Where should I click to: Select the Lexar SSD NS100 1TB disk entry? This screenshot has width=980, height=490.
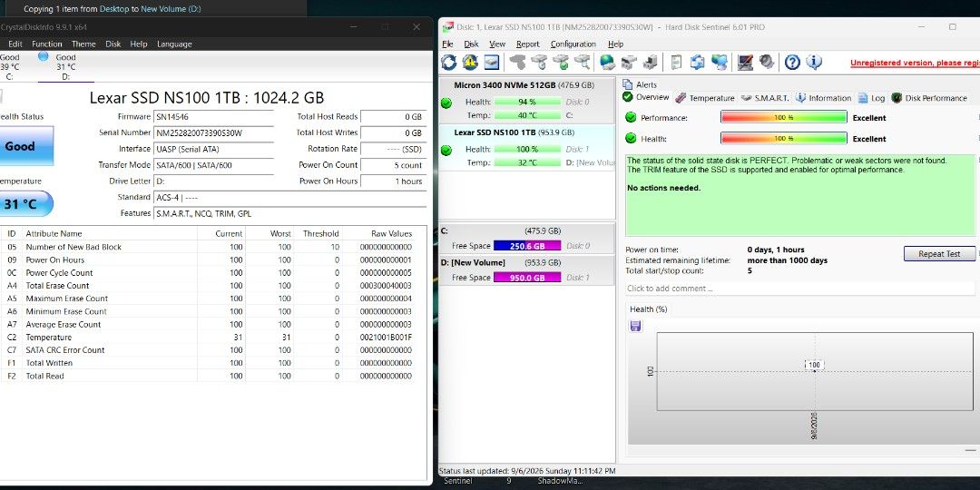coord(527,148)
